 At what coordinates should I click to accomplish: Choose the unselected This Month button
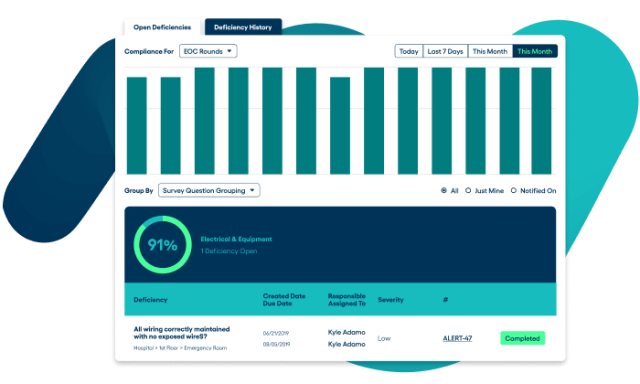point(490,51)
